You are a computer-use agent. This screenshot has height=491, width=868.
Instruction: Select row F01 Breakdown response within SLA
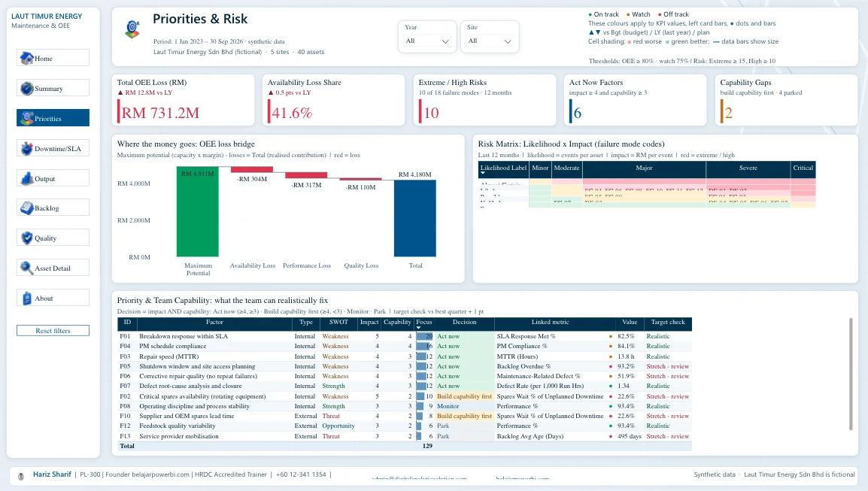[405, 336]
